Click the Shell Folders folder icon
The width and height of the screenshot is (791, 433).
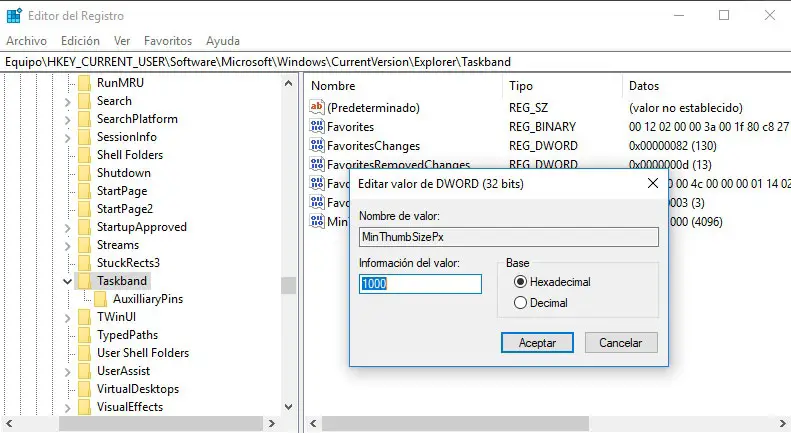[x=85, y=155]
